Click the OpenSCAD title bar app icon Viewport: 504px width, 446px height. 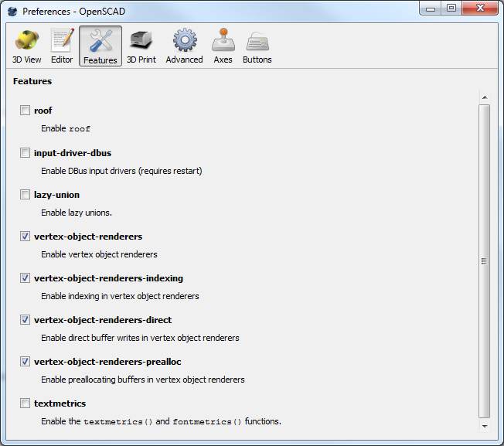coord(12,11)
